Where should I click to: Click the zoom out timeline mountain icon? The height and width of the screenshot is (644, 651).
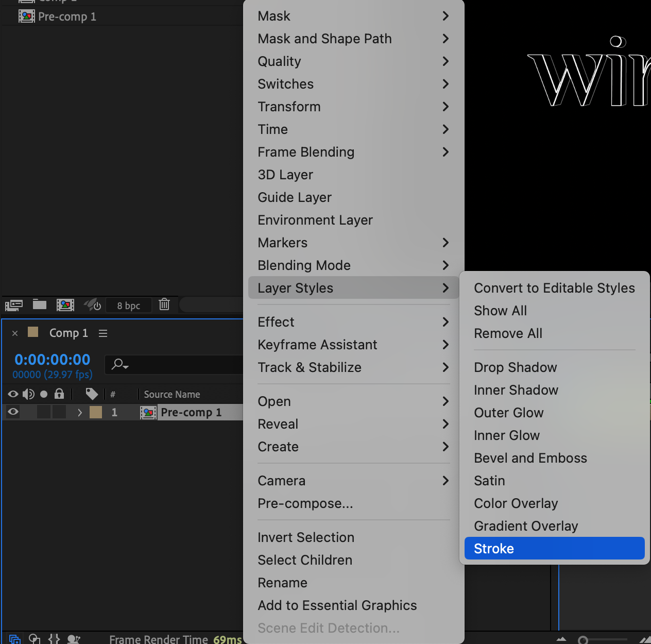561,639
